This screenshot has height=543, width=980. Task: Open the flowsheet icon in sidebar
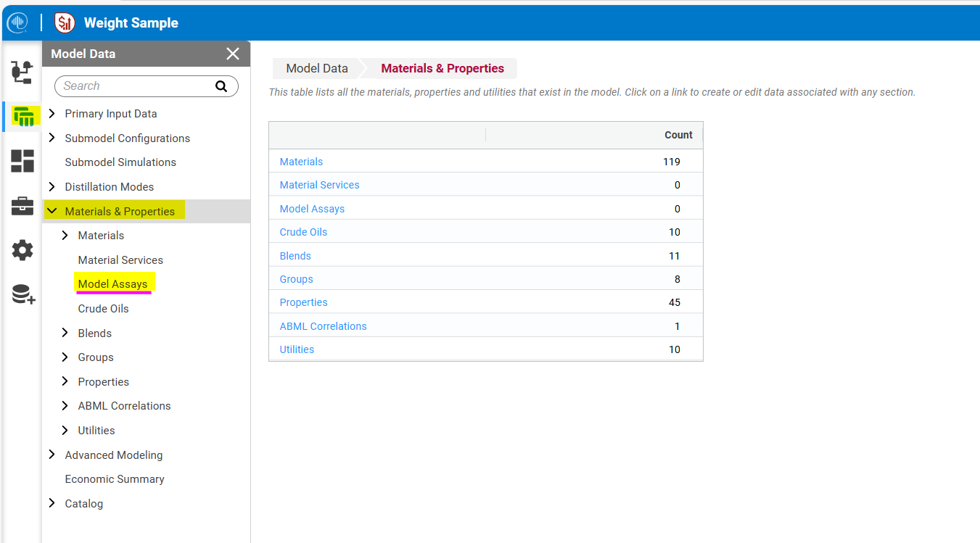pos(22,72)
